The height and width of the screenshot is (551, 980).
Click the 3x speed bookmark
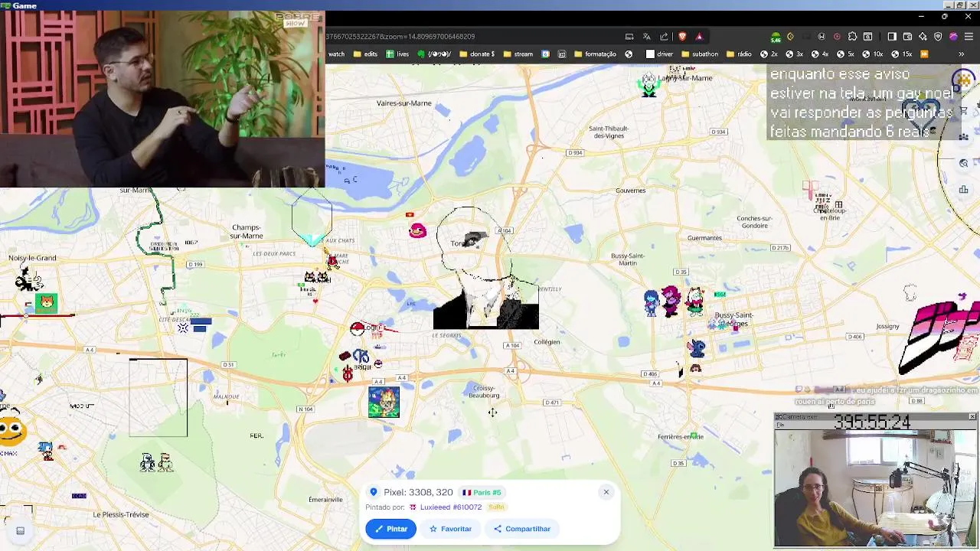pyautogui.click(x=795, y=54)
